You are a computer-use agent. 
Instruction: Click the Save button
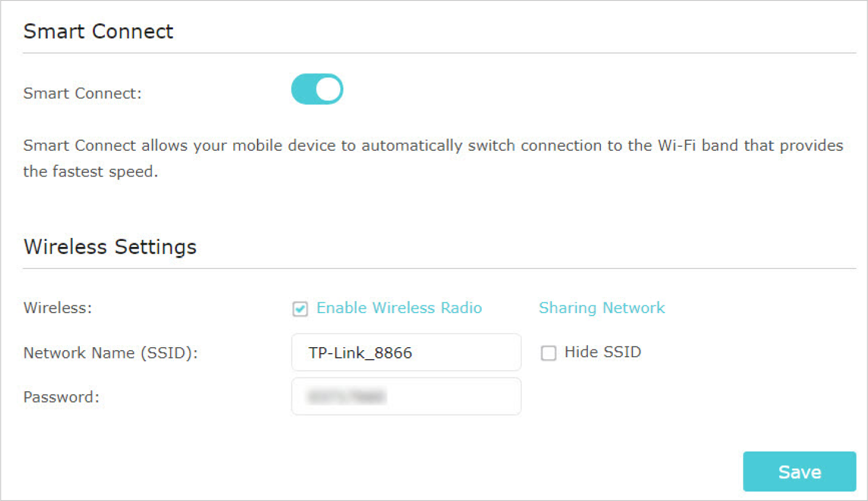pos(799,471)
